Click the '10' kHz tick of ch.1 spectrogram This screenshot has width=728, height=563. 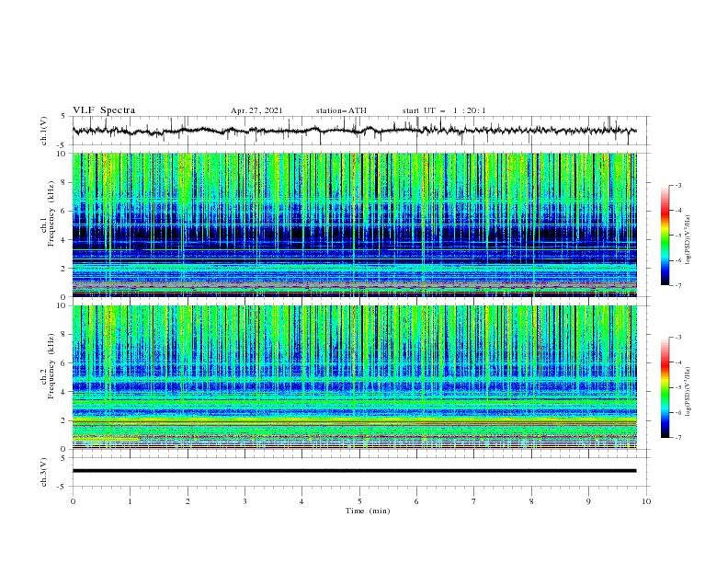pyautogui.click(x=63, y=154)
